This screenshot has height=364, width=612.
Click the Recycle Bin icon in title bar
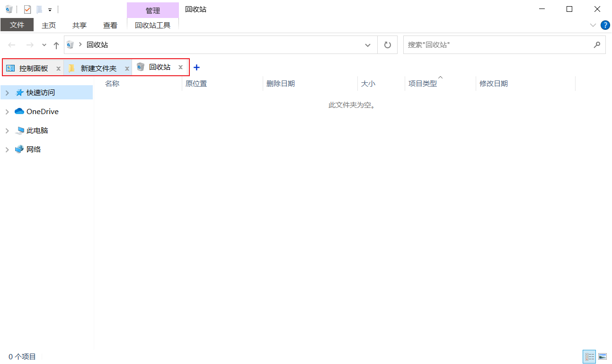(x=9, y=9)
